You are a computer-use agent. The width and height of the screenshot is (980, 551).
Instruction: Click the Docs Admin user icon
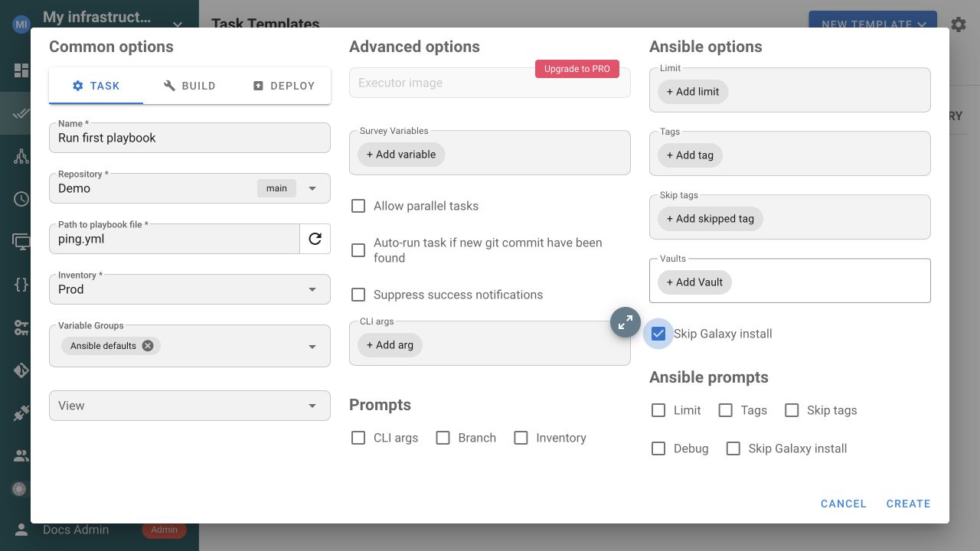point(21,530)
